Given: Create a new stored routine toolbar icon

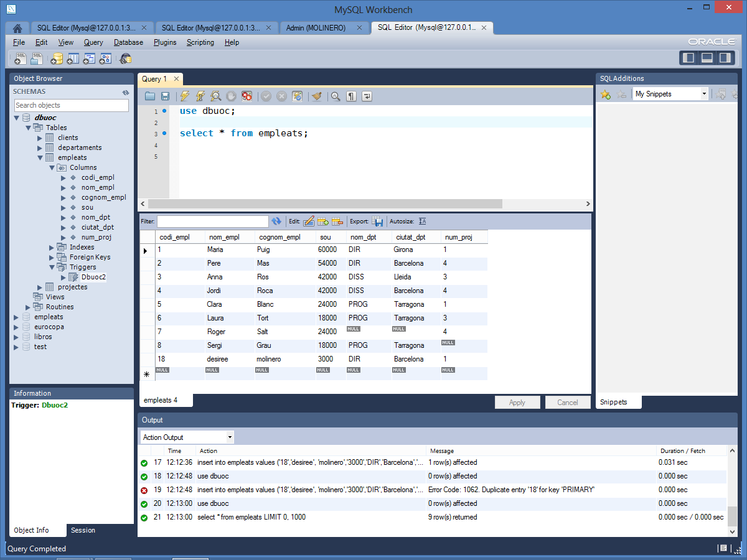Looking at the screenshot, I should (x=105, y=58).
